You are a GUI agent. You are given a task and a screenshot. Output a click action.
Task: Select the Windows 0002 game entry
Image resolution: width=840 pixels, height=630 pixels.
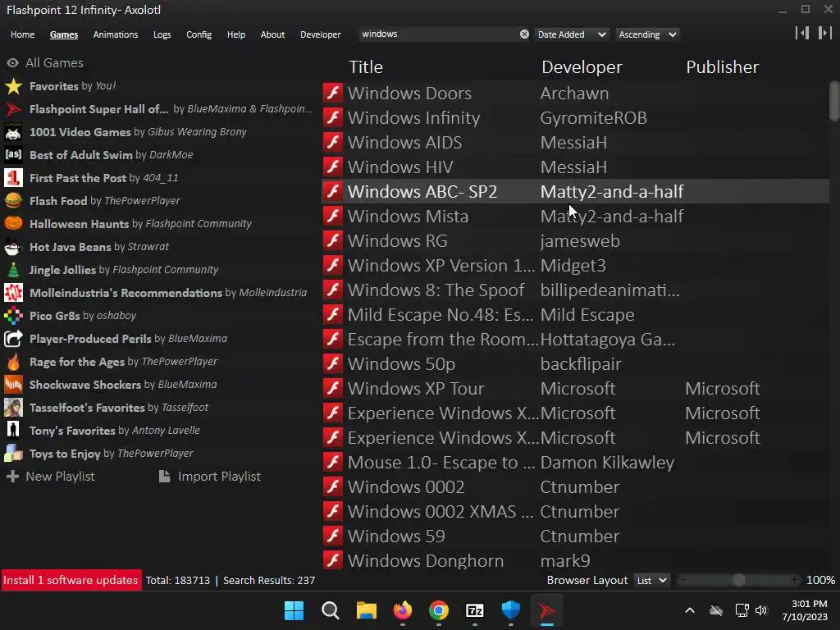click(575, 487)
